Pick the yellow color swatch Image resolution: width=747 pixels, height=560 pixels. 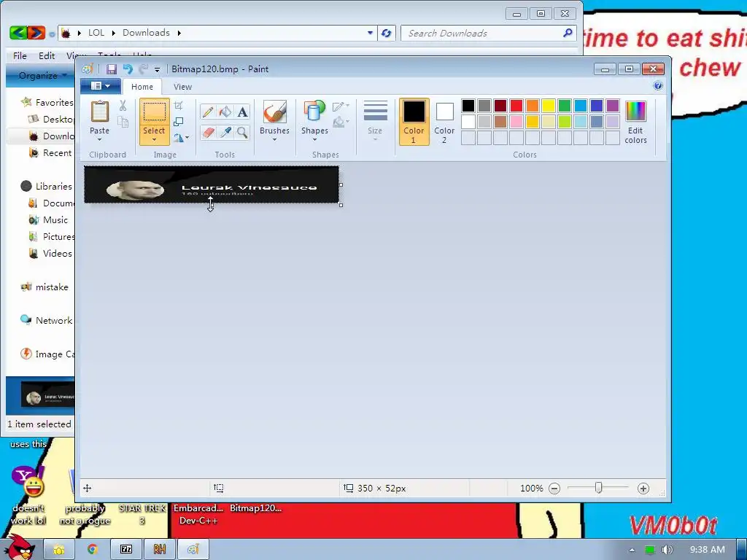point(549,105)
